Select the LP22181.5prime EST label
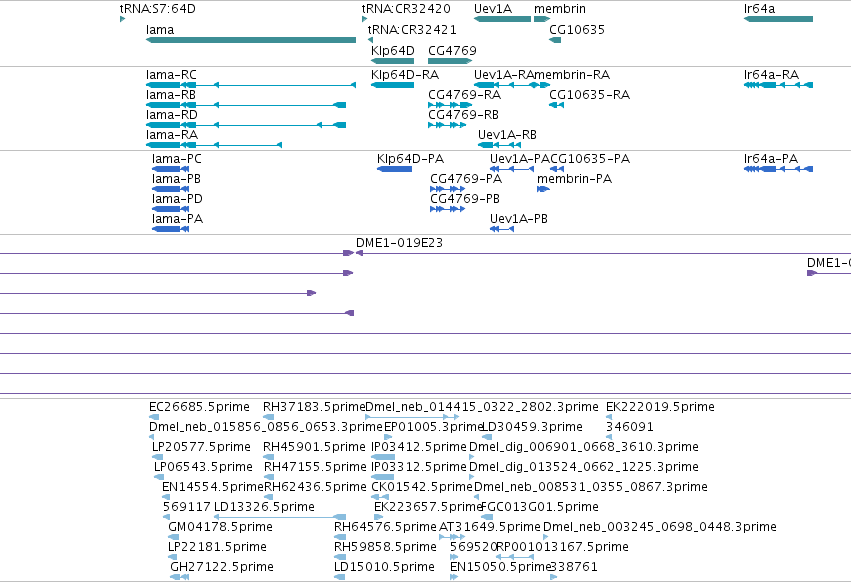The height and width of the screenshot is (582, 851). coord(217,547)
